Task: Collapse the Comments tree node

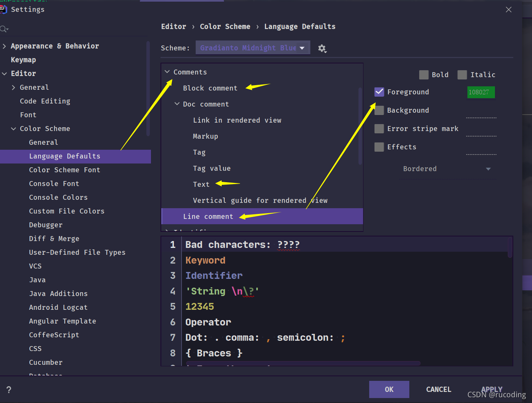Action: click(167, 72)
